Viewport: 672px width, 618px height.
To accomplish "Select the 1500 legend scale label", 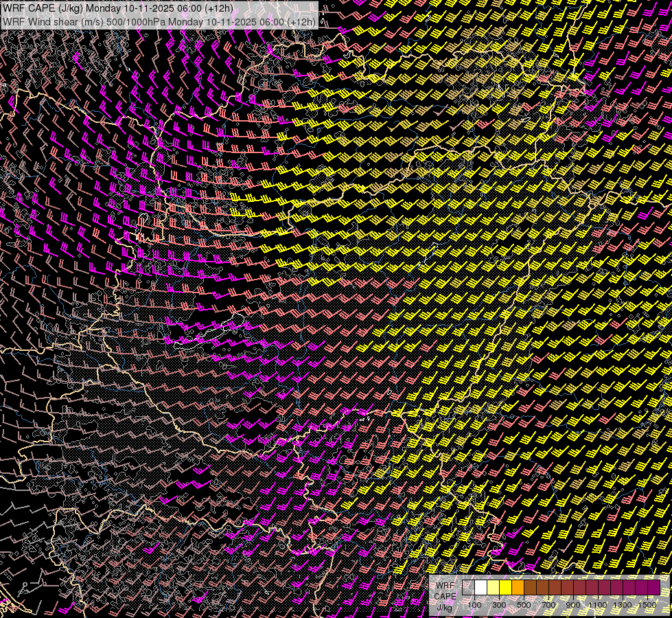I will [647, 605].
